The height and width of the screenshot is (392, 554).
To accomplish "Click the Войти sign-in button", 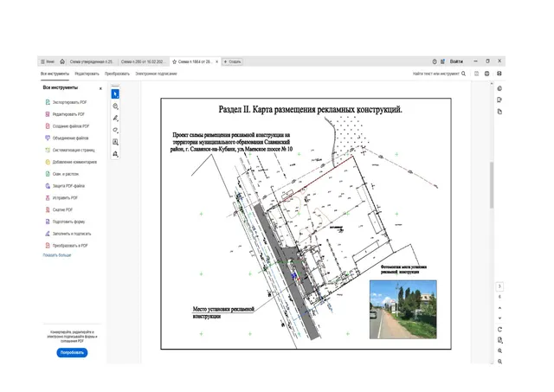I will 456,61.
